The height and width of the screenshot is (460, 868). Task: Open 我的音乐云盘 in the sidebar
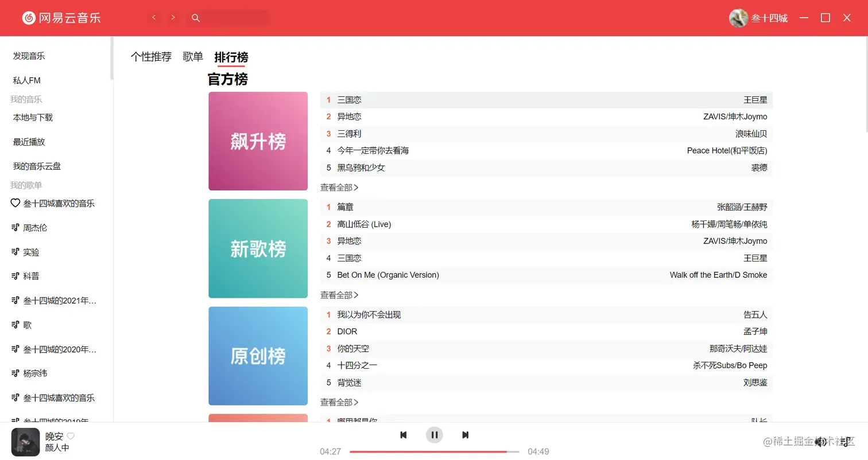click(x=37, y=166)
